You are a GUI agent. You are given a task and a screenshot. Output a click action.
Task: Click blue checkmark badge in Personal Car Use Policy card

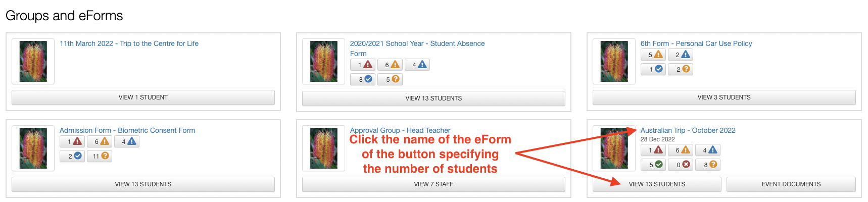[653, 69]
